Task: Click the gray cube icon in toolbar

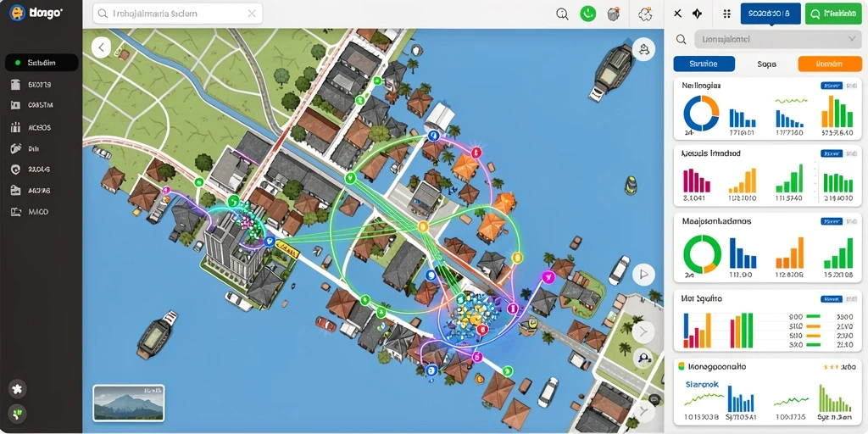Action: click(x=614, y=14)
